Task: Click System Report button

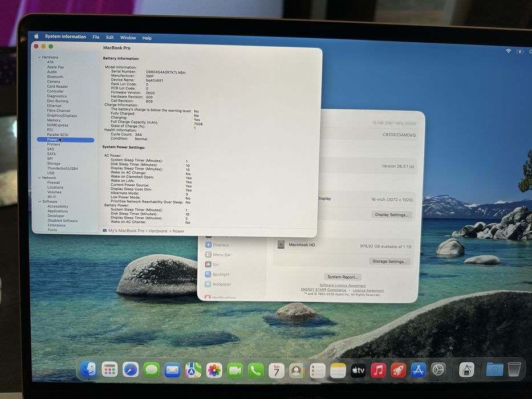Action: [343, 277]
